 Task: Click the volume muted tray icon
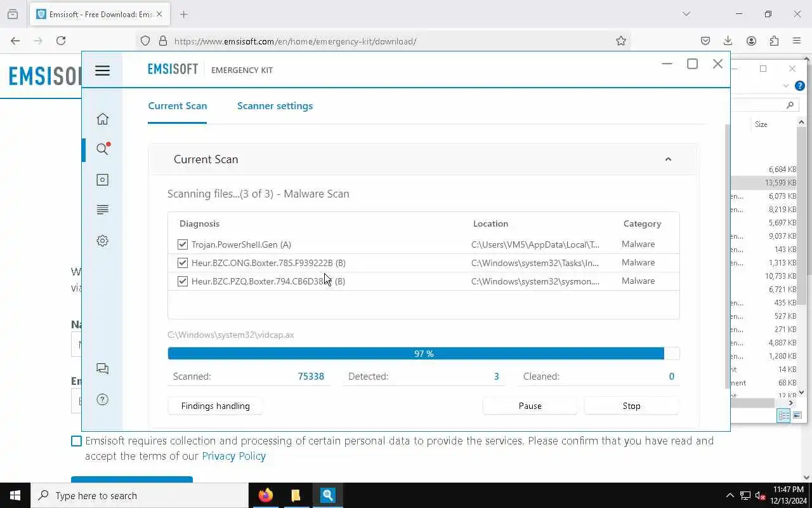click(760, 496)
